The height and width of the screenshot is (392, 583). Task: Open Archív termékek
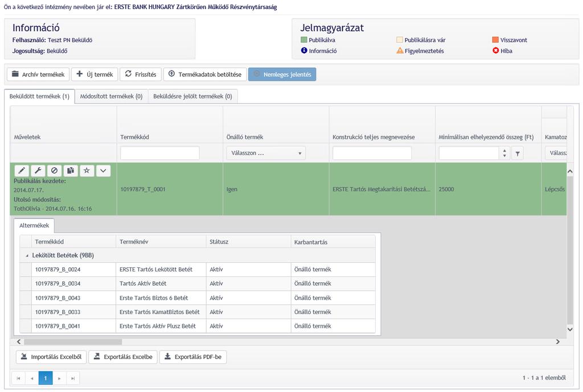(38, 75)
